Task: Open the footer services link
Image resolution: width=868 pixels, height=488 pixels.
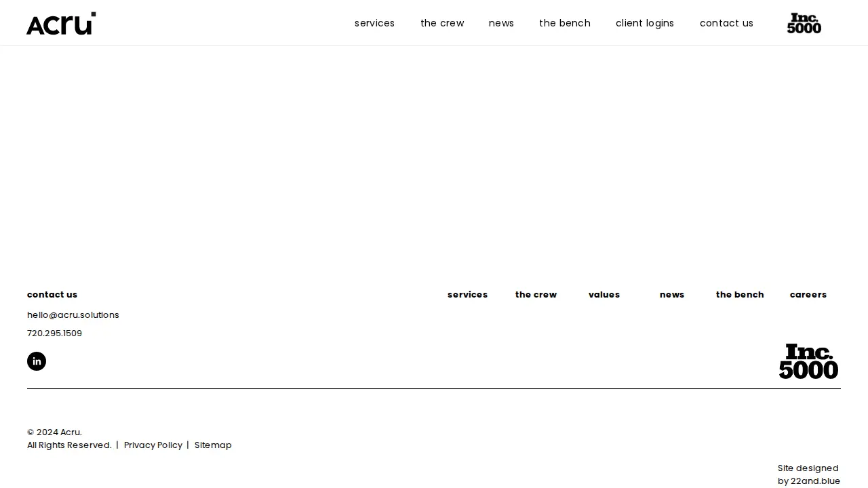Action: click(467, 295)
